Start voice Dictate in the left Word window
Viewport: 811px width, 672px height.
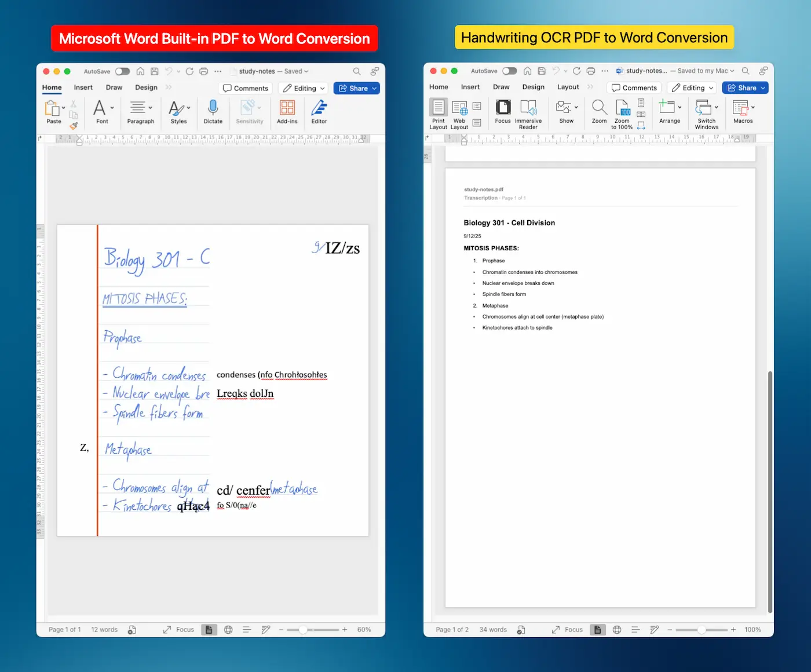[213, 111]
